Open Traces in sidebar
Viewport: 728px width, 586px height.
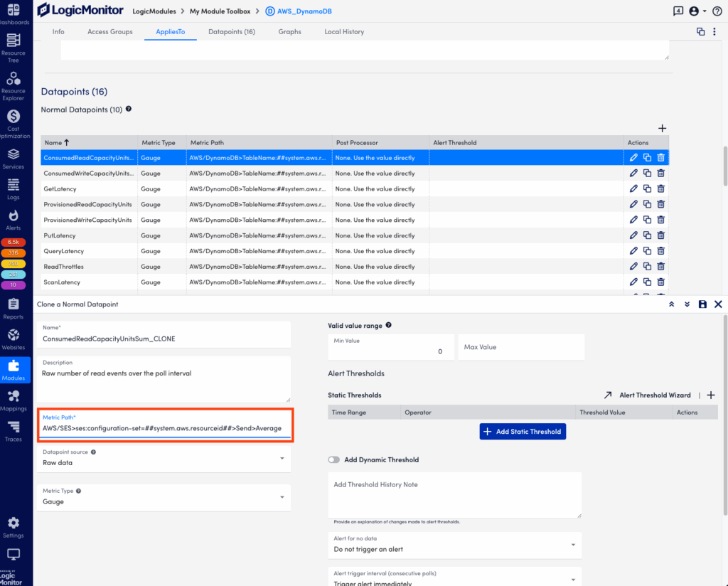[14, 432]
